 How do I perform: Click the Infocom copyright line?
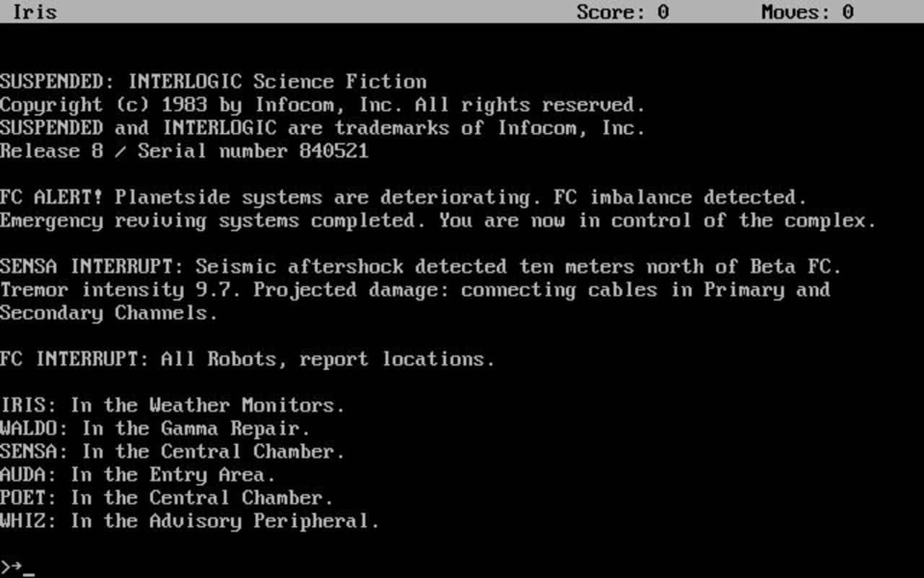click(323, 104)
